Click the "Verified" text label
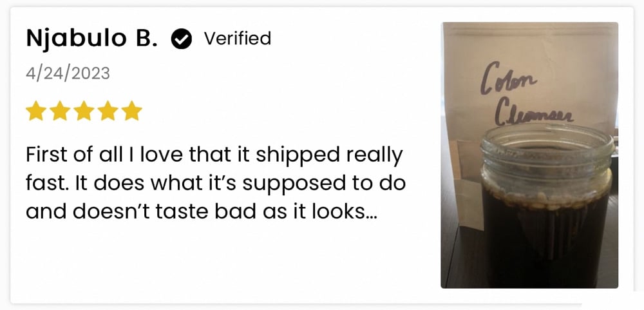 click(x=237, y=39)
